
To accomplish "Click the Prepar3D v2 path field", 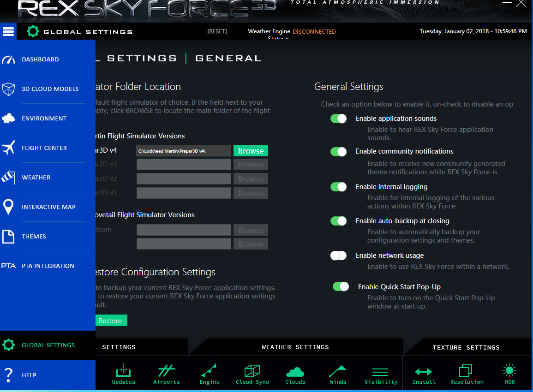I will click(184, 179).
